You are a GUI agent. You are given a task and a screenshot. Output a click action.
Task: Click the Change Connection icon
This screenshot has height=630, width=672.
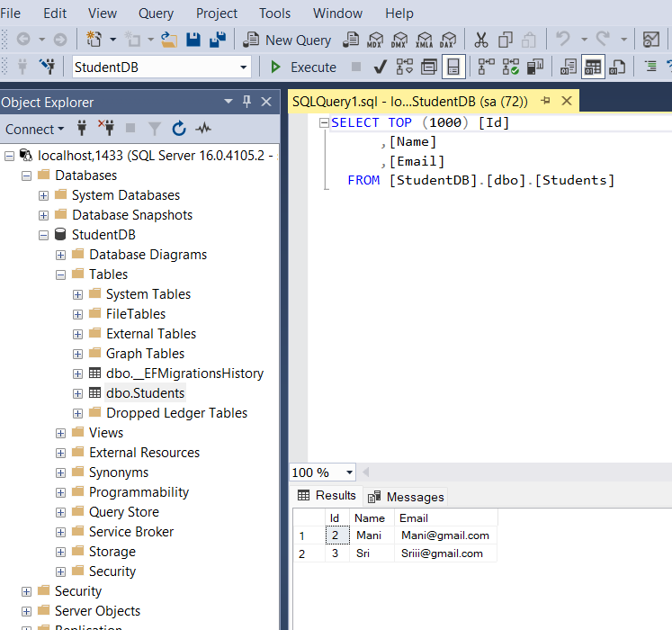point(47,67)
